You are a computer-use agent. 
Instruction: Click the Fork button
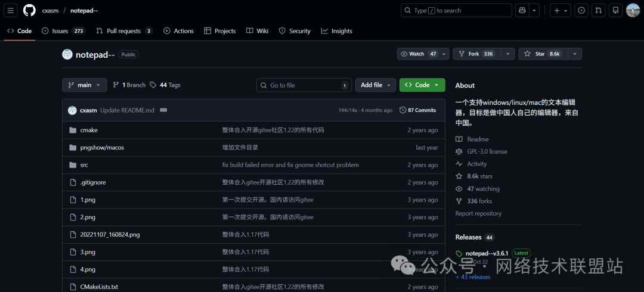point(477,54)
